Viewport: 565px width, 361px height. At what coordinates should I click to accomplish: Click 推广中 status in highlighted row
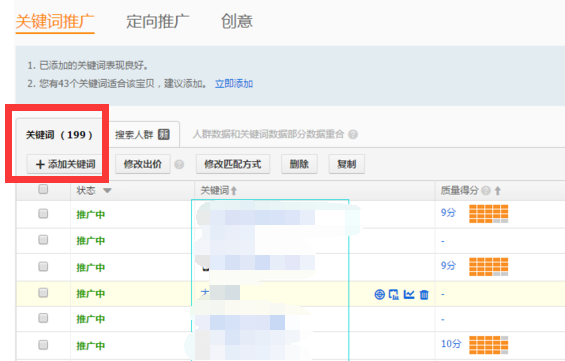90,294
